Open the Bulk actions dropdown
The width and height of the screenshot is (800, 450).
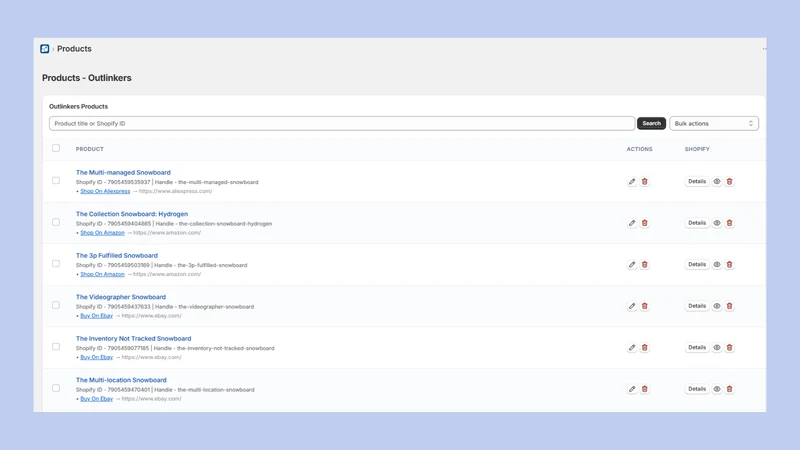[x=714, y=123]
